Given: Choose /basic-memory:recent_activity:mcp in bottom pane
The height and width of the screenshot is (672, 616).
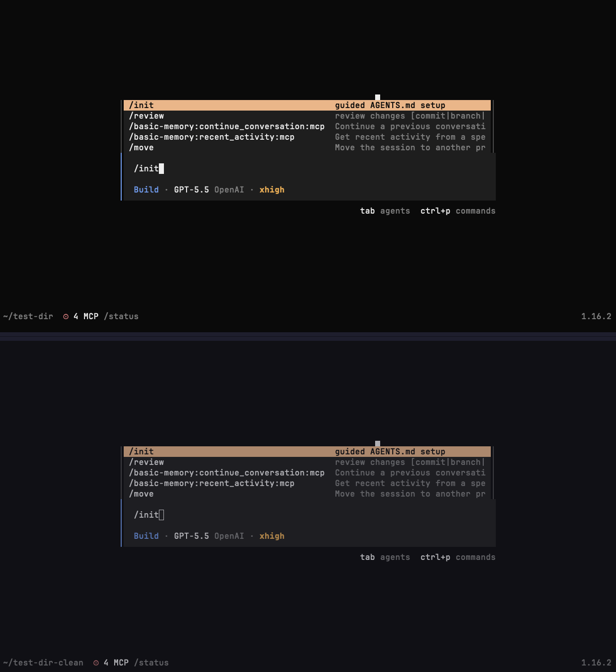Looking at the screenshot, I should tap(307, 483).
